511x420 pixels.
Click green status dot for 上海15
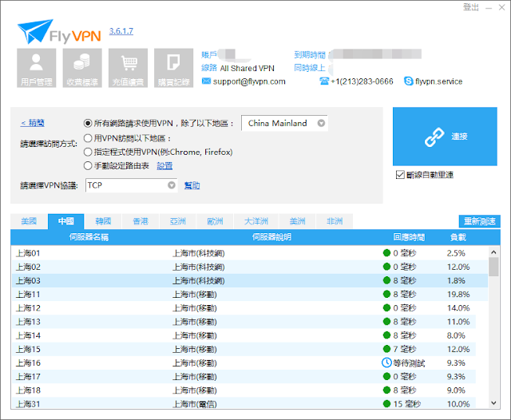pyautogui.click(x=386, y=349)
